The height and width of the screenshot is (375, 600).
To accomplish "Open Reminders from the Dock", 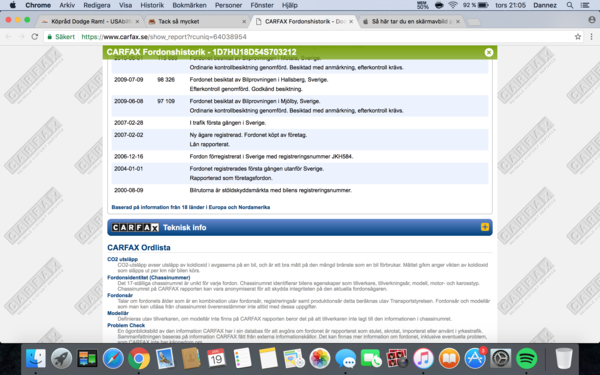I will [242, 358].
